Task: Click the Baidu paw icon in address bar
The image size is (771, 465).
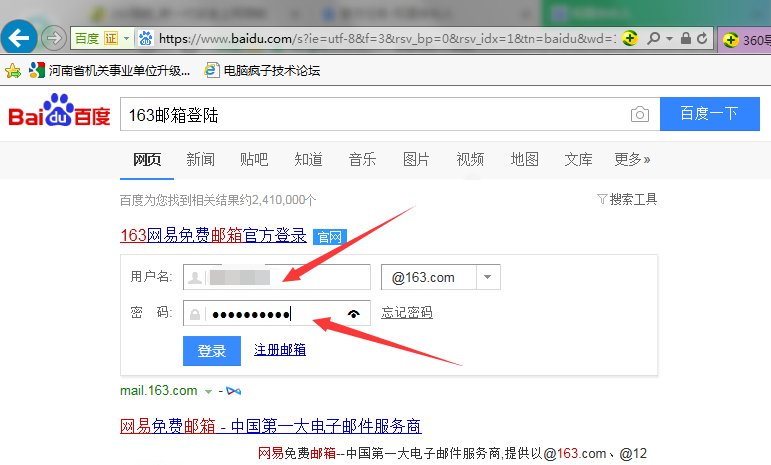Action: [145, 38]
